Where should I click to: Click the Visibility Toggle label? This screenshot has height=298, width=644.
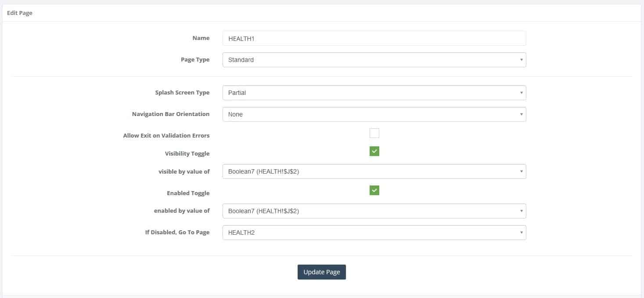(x=187, y=154)
